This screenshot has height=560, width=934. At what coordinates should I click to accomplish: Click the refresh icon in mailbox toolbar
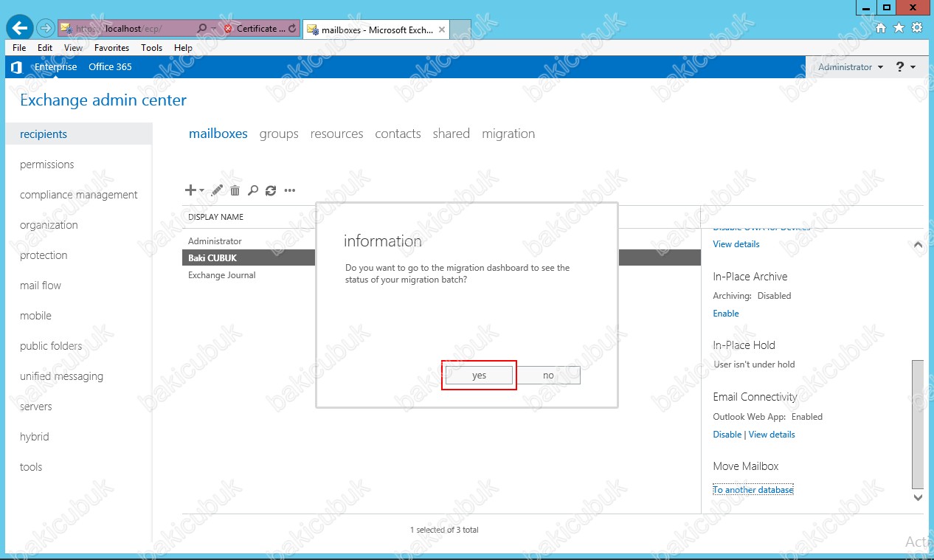tap(271, 190)
